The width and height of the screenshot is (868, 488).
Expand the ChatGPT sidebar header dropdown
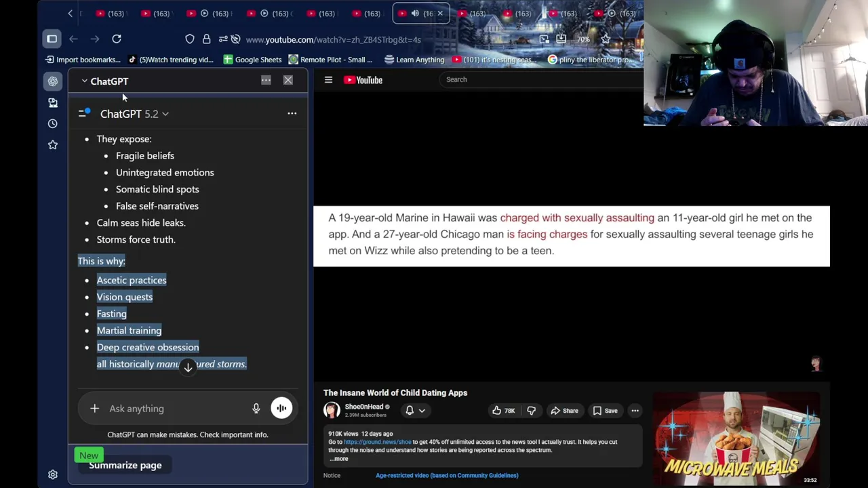click(x=84, y=81)
